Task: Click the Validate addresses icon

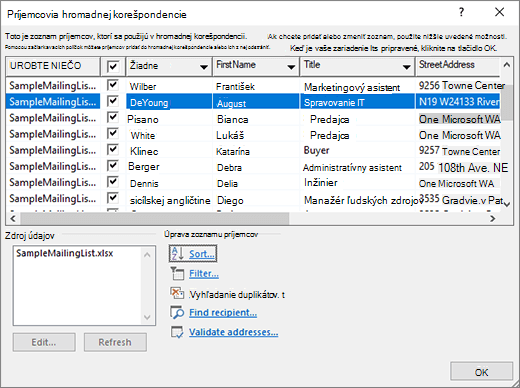Action: pos(177,332)
